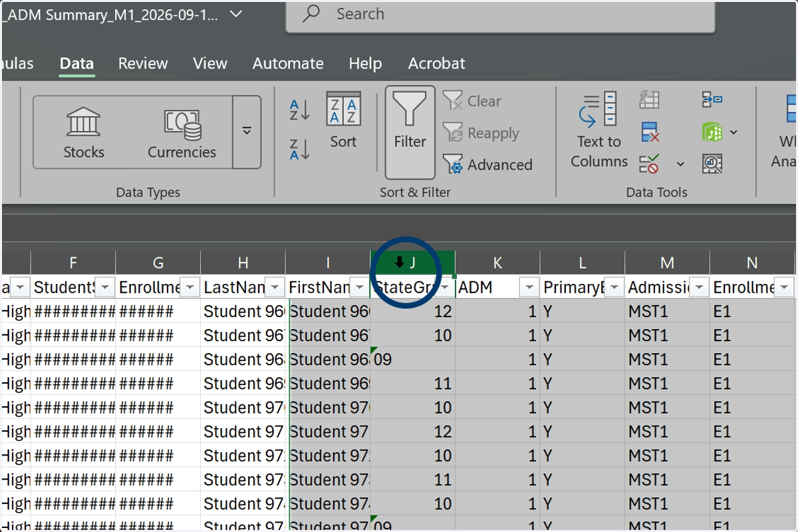This screenshot has width=798, height=532.
Task: Click into the Search box
Action: 500,15
